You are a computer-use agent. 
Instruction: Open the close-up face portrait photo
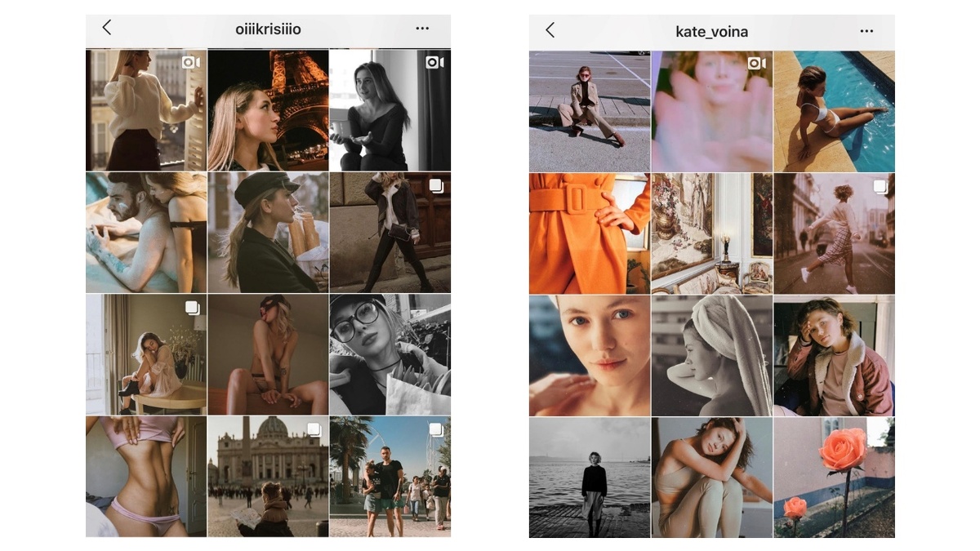tap(590, 356)
